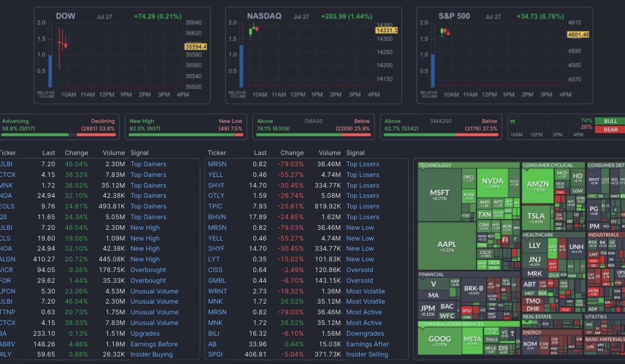Screen dimensions: 625x364
Task: Open the Downgrades signal link
Action: (x=365, y=334)
